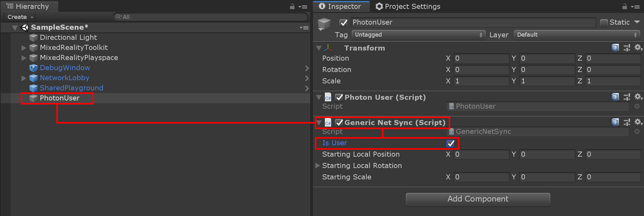
Task: Open the GameObject icon picker in Inspector
Action: tap(325, 25)
